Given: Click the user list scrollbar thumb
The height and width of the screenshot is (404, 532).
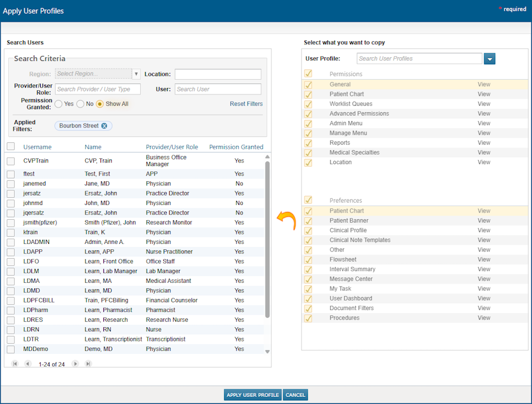Looking at the screenshot, I should (267, 239).
